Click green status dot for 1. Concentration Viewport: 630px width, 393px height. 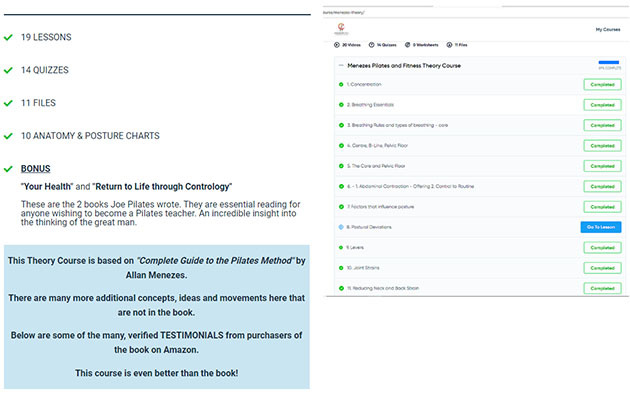[341, 85]
